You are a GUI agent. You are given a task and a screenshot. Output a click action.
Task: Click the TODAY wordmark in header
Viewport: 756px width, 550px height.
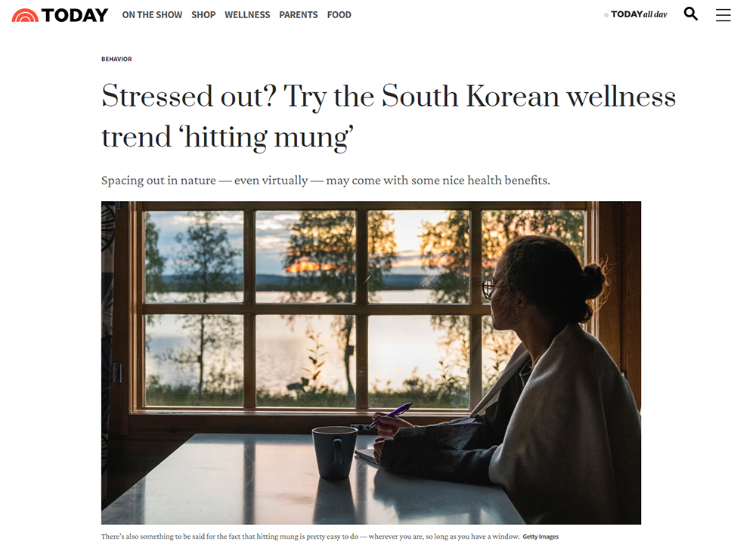click(x=75, y=15)
